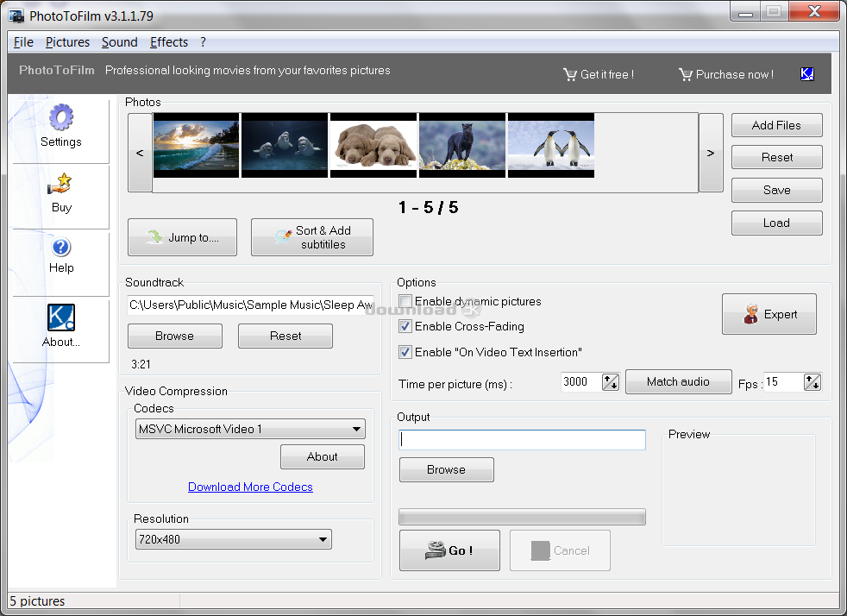This screenshot has width=847, height=616.
Task: Browse for a soundtrack file
Action: click(x=174, y=336)
